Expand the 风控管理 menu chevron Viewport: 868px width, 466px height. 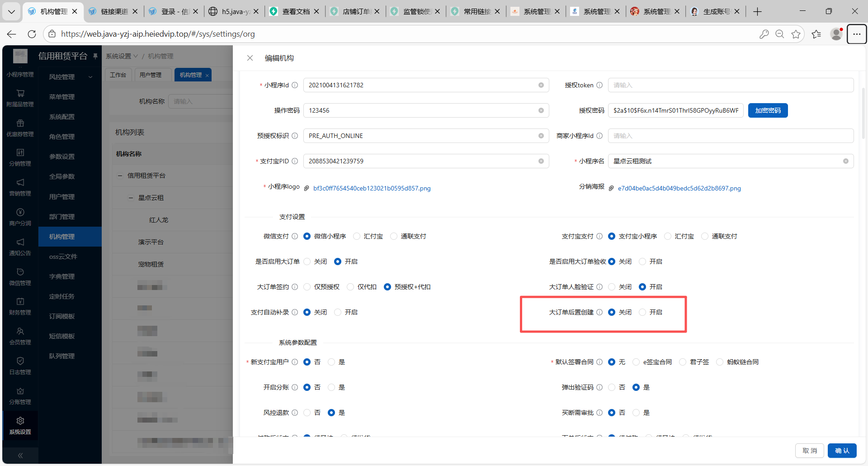coord(90,77)
